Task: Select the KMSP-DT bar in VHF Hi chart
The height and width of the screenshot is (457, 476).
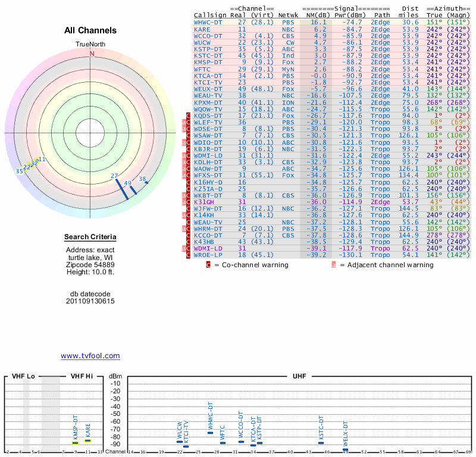Action: pyautogui.click(x=76, y=443)
